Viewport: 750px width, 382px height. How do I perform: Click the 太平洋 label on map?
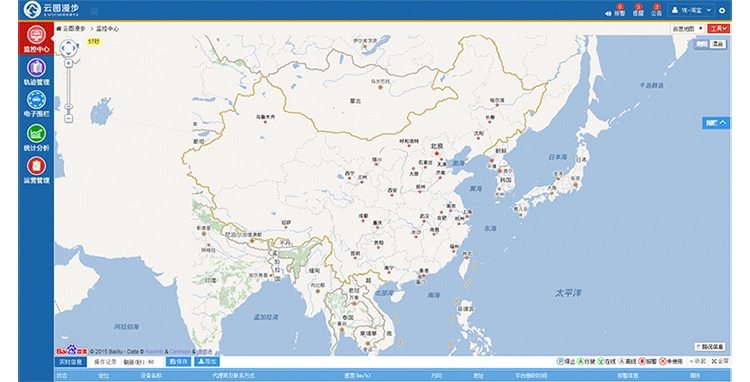tap(568, 293)
